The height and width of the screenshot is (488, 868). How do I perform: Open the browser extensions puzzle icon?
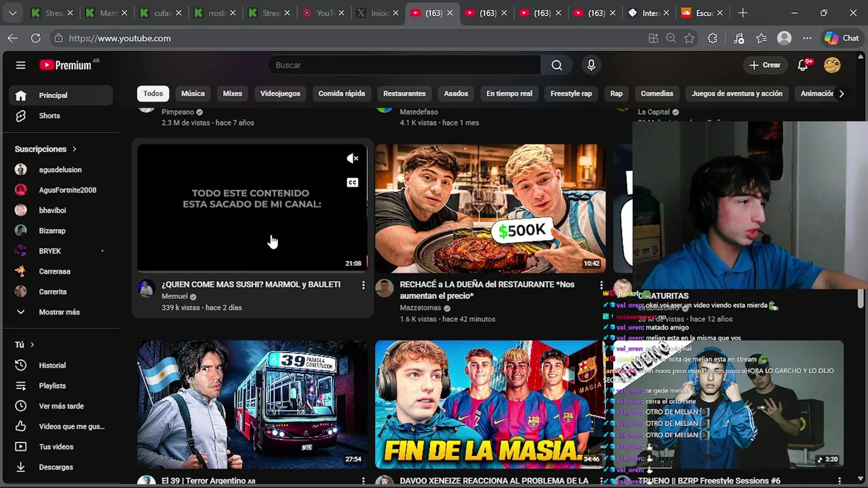point(712,39)
